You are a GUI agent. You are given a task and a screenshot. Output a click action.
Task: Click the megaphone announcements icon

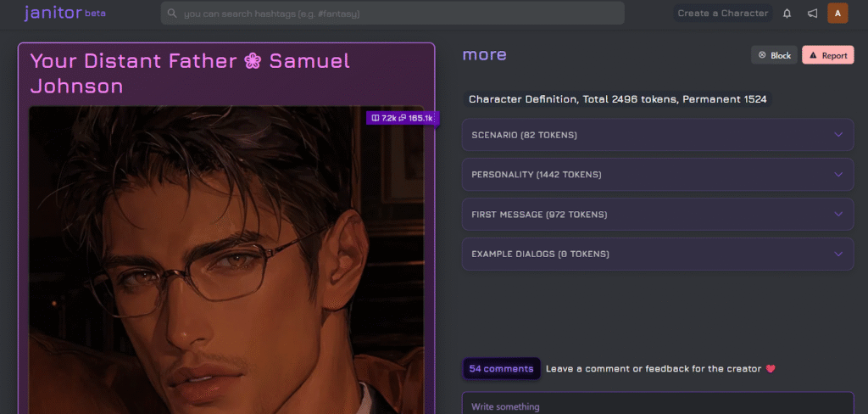(x=812, y=14)
